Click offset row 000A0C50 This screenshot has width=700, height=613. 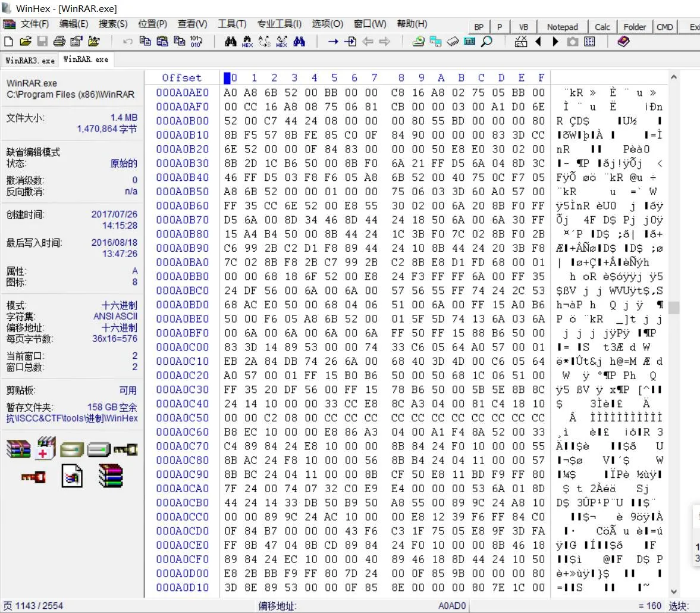(x=182, y=418)
